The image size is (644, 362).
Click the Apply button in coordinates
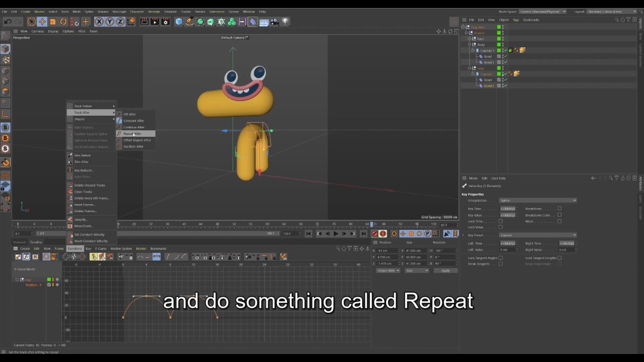point(445,270)
